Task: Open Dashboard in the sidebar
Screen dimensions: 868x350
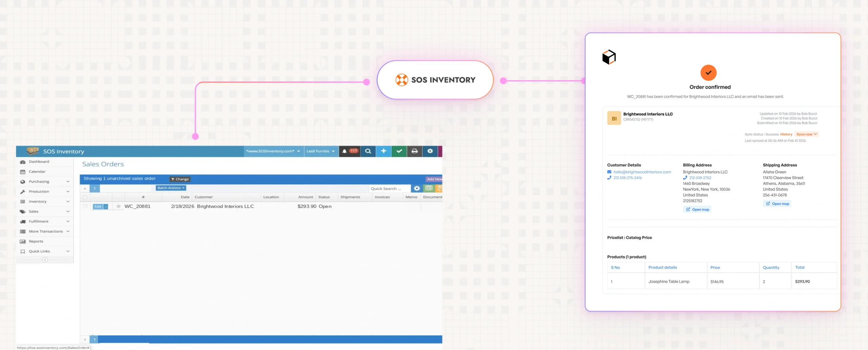Action: 39,162
